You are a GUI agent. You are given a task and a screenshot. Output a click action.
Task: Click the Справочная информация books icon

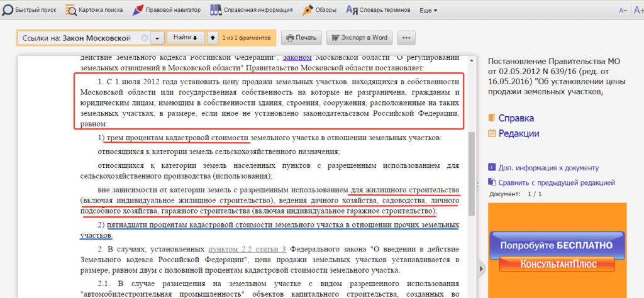click(x=215, y=10)
